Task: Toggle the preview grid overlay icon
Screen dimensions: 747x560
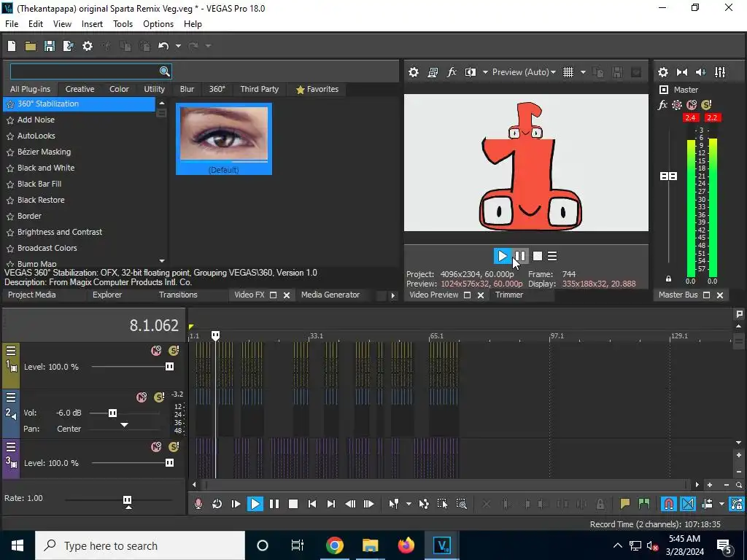Action: [568, 72]
